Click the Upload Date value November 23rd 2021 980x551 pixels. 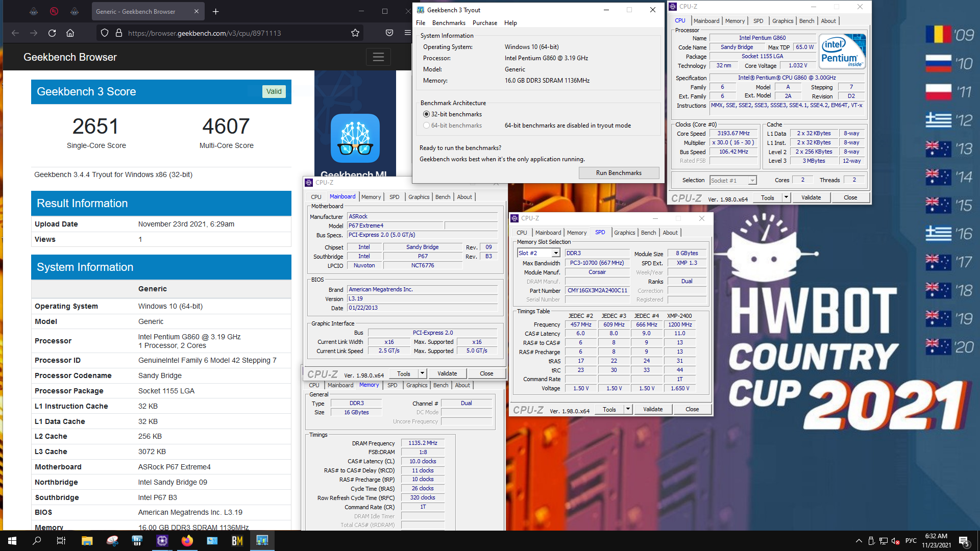[x=186, y=224]
